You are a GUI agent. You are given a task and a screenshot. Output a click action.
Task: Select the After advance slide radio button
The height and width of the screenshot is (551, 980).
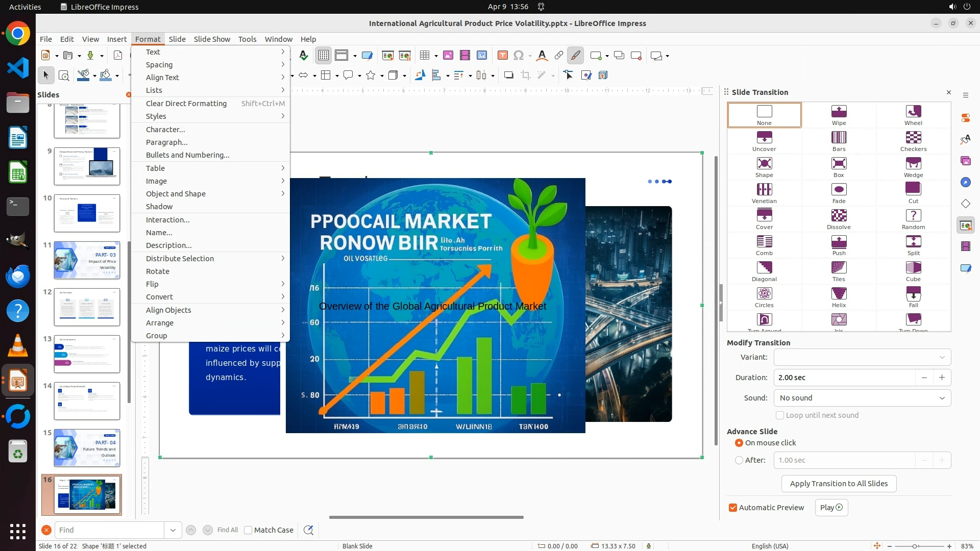pos(739,460)
